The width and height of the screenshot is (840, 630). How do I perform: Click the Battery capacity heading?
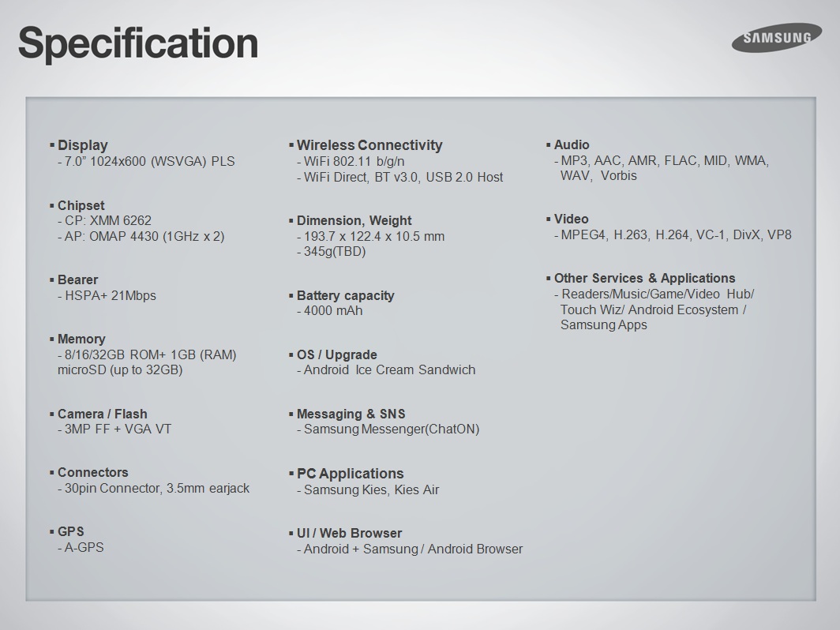(x=346, y=296)
